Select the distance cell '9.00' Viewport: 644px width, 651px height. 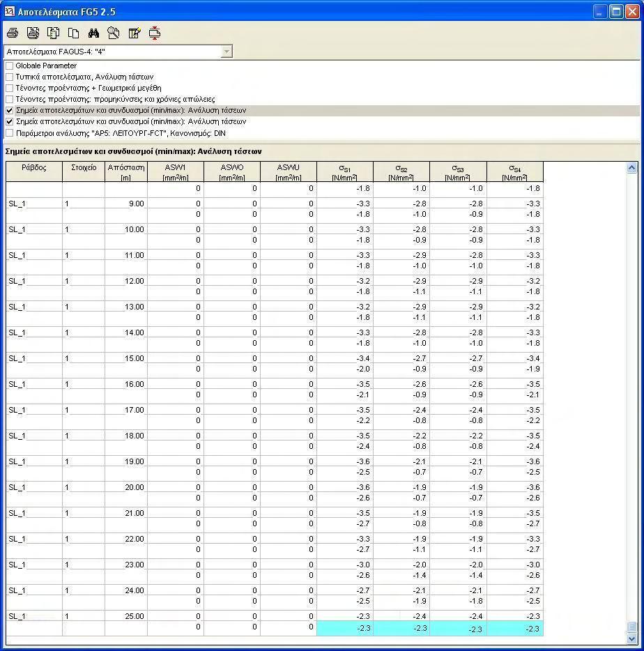[126, 204]
